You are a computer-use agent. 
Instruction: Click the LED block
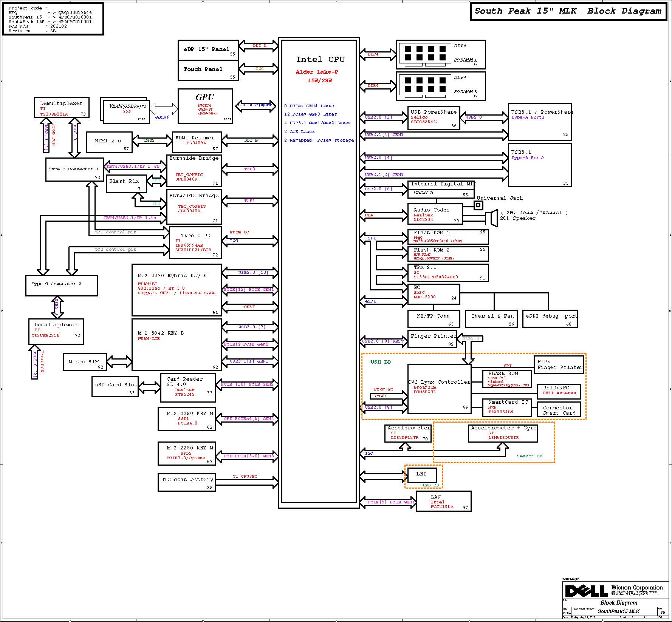point(422,474)
